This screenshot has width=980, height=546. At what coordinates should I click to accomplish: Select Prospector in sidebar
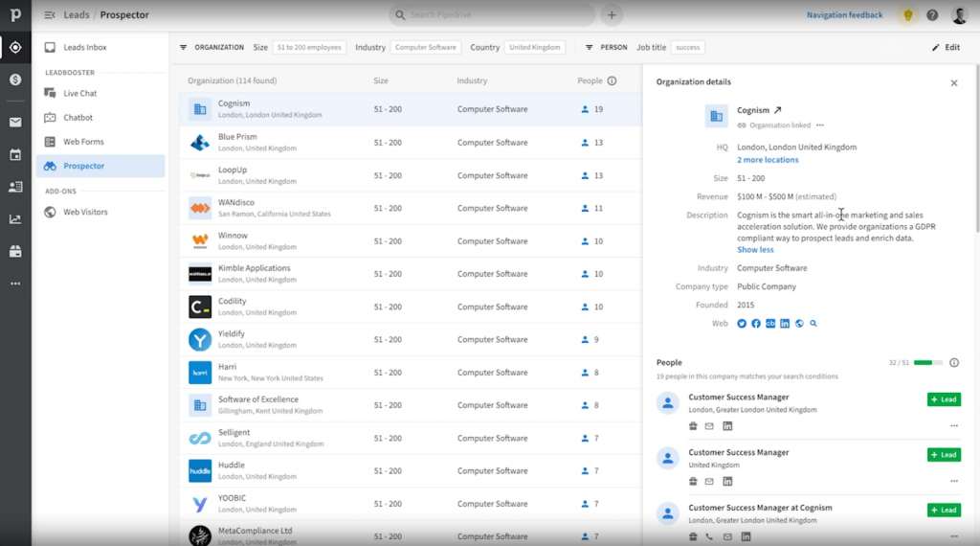(x=100, y=166)
